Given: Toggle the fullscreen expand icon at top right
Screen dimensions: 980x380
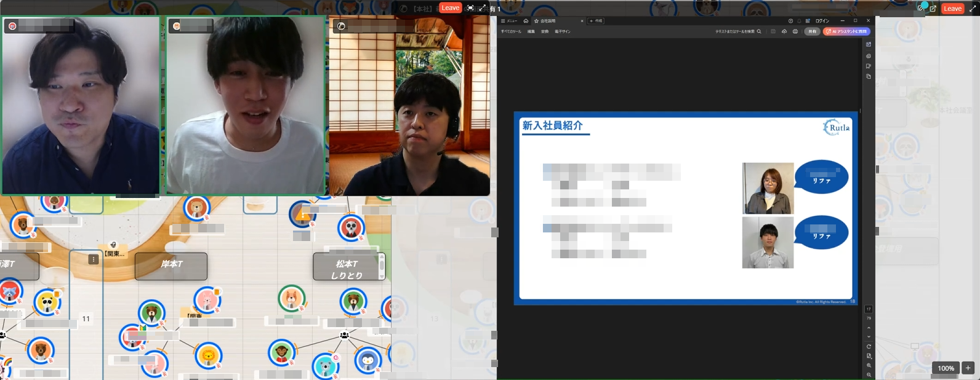Looking at the screenshot, I should [x=973, y=9].
